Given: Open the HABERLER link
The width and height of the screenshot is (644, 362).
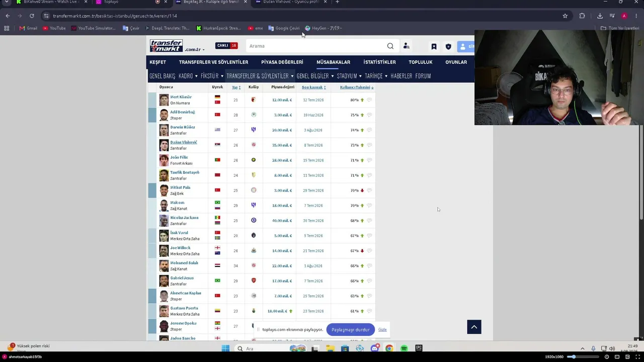Looking at the screenshot, I should pyautogui.click(x=401, y=76).
